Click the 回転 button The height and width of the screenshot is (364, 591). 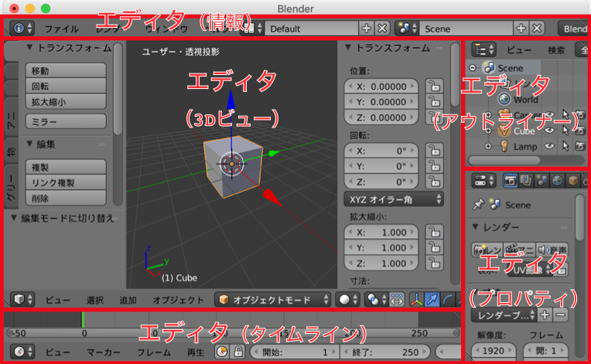click(x=66, y=86)
